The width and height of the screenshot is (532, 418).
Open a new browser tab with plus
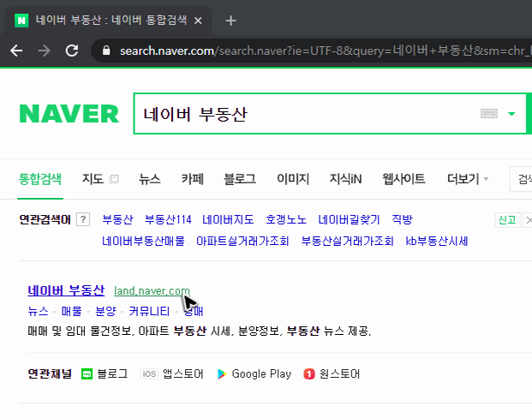pos(230,21)
